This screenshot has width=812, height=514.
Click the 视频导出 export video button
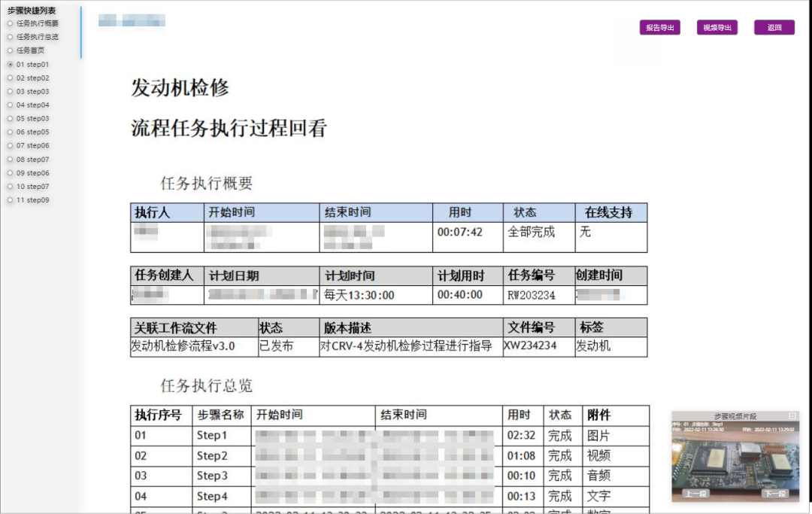pyautogui.click(x=717, y=27)
